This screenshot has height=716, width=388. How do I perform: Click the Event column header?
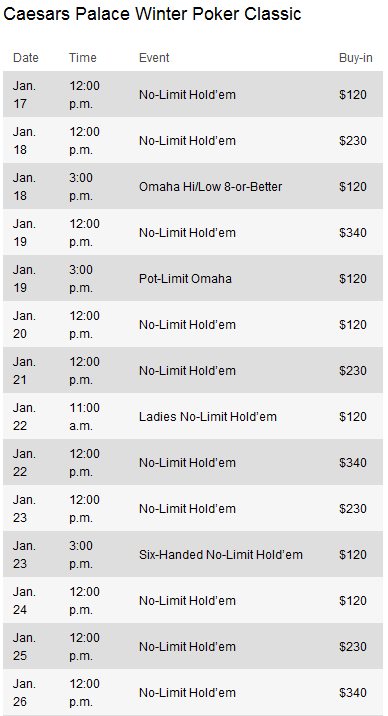154,58
